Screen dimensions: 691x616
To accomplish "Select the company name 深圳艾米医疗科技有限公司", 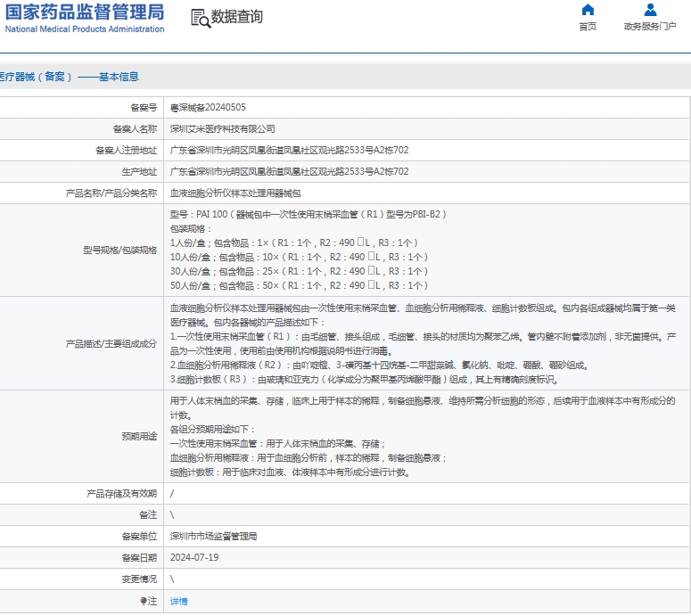I will click(223, 129).
